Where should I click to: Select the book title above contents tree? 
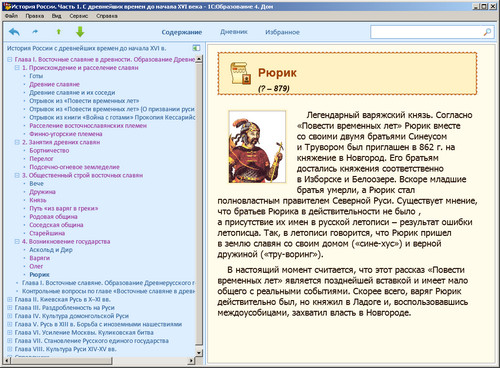click(x=86, y=48)
